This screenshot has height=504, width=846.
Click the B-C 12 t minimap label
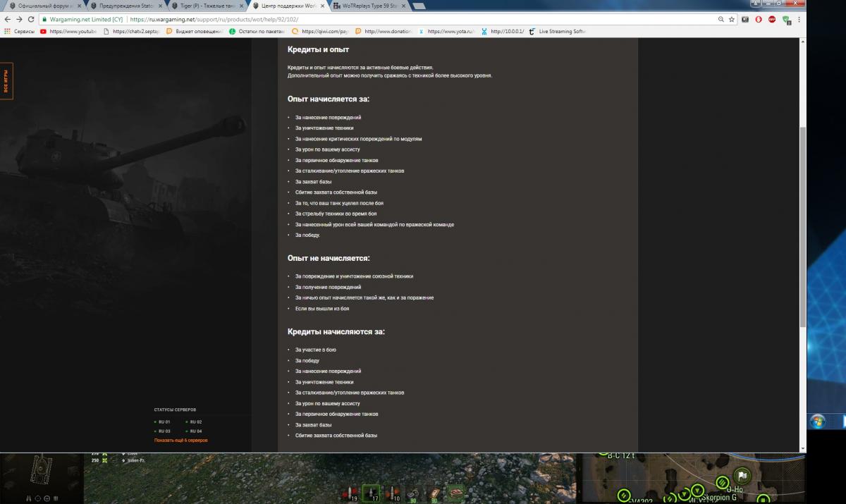tap(621, 455)
